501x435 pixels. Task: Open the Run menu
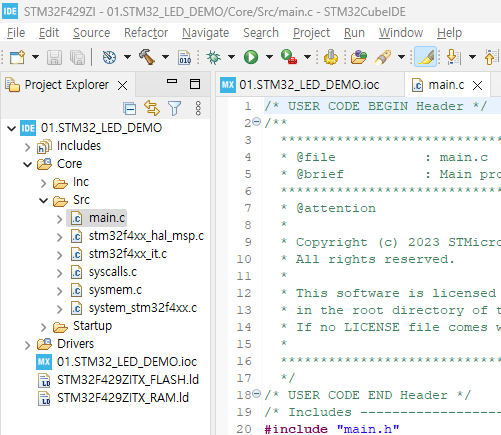pyautogui.click(x=354, y=33)
